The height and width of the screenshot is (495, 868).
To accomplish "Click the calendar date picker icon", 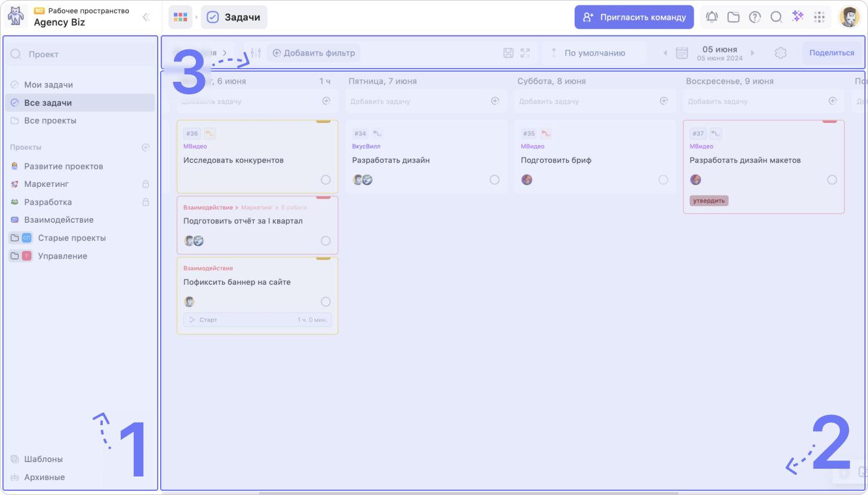I will (682, 53).
